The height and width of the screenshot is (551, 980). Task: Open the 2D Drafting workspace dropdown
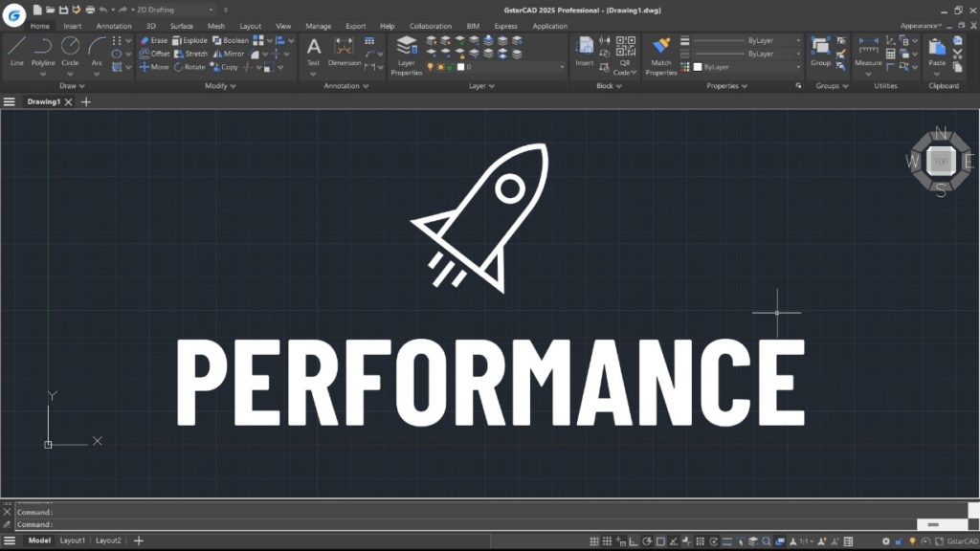click(172, 10)
